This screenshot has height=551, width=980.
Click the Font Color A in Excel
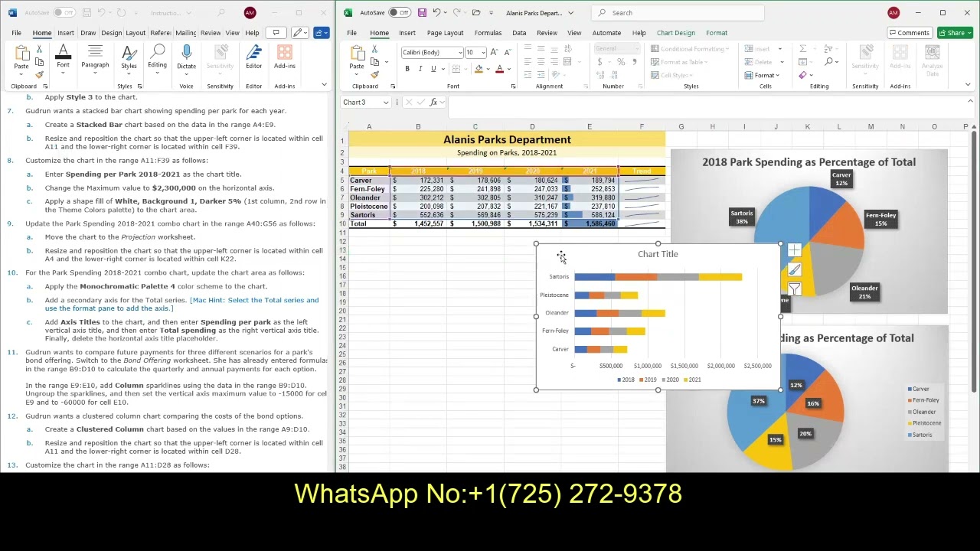[499, 69]
